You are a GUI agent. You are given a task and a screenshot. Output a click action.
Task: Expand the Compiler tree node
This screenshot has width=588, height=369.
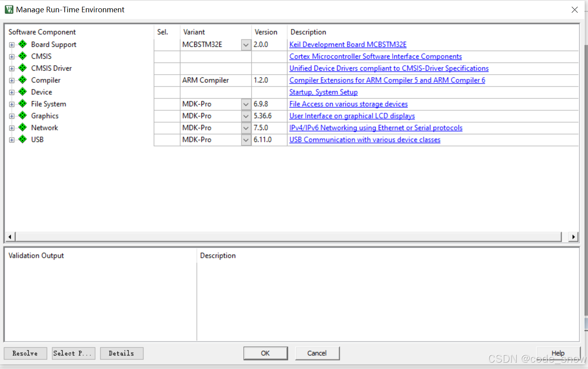(x=12, y=80)
